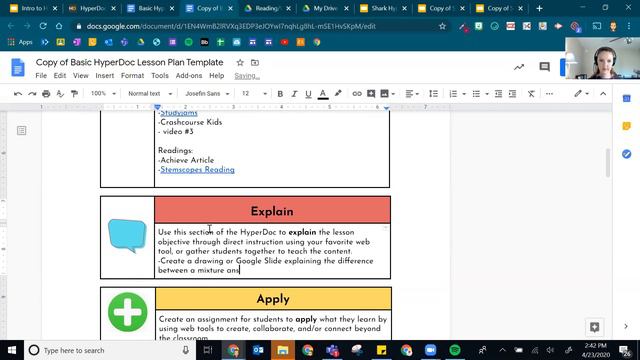Image resolution: width=640 pixels, height=360 pixels.
Task: Switch to the My Drive tab
Action: 326,8
